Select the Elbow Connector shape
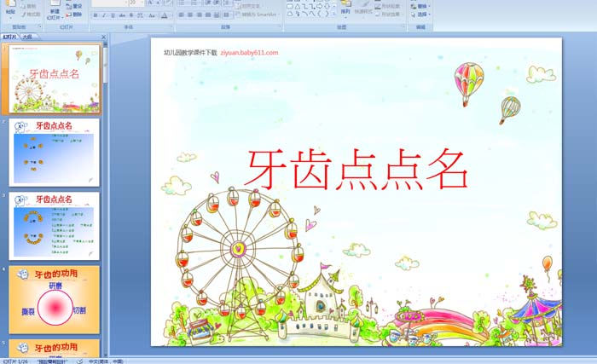 click(x=305, y=7)
